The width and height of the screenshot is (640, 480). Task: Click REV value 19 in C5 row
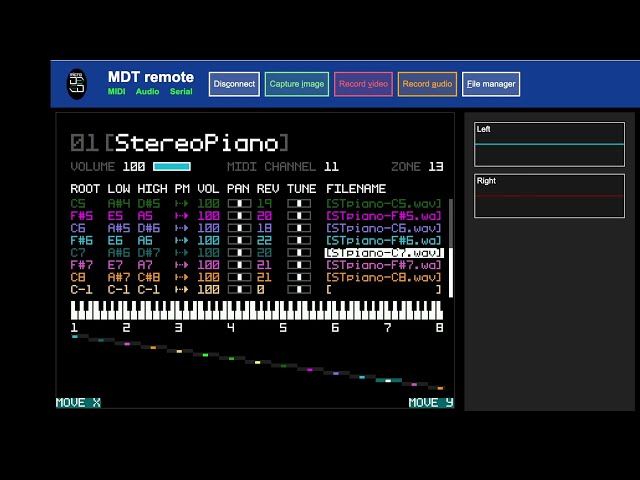[x=264, y=203]
